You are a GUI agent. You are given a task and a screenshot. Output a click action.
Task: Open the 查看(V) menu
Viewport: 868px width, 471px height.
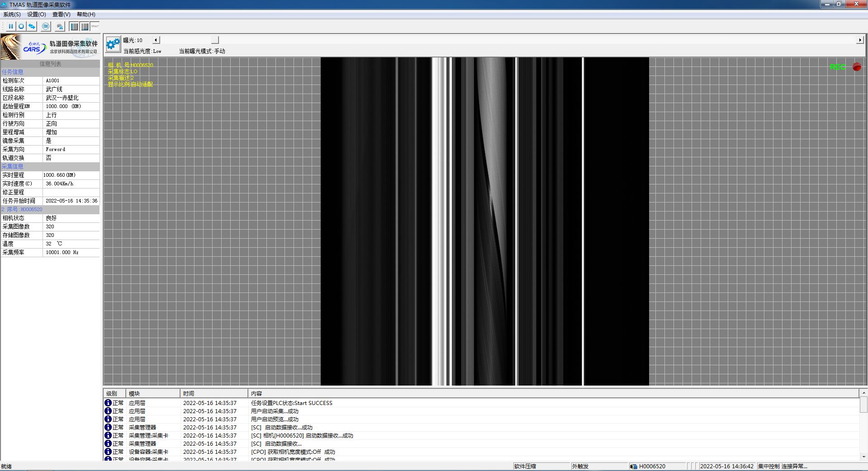tap(61, 14)
